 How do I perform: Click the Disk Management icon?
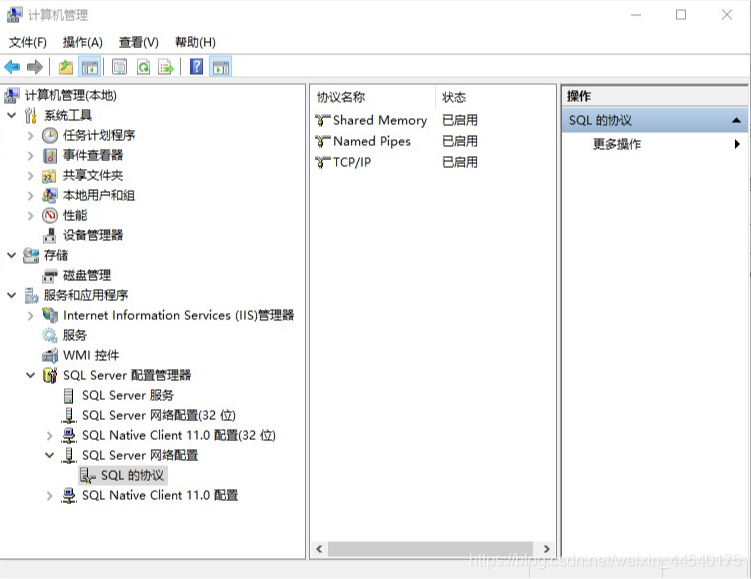[x=49, y=276]
